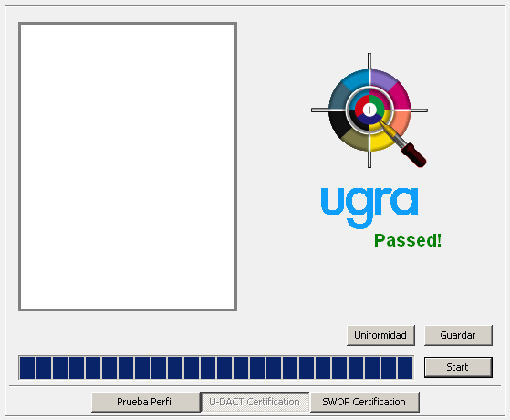Click the green Passed! result label
The image size is (510, 420).
408,241
